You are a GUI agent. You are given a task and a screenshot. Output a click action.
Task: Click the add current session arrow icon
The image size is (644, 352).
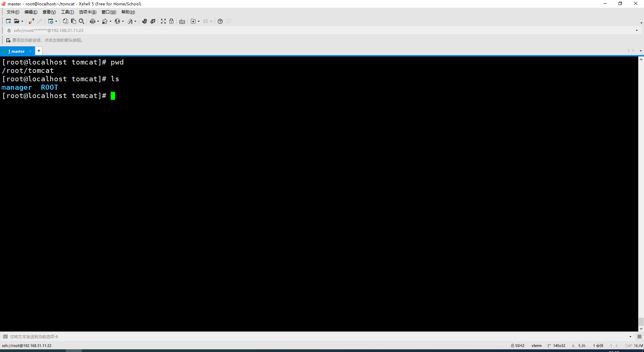(x=8, y=40)
